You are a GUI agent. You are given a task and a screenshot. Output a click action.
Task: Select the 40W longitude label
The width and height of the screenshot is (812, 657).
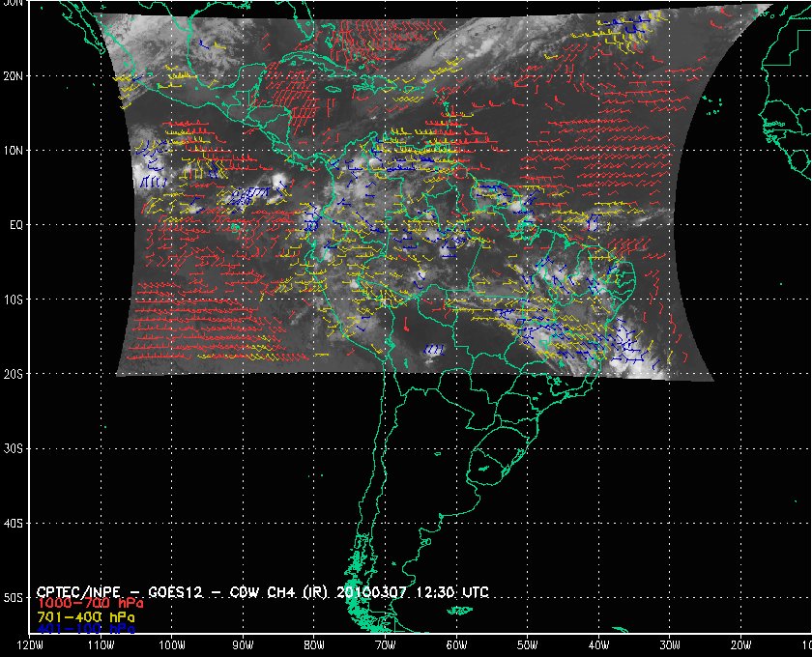tap(598, 645)
